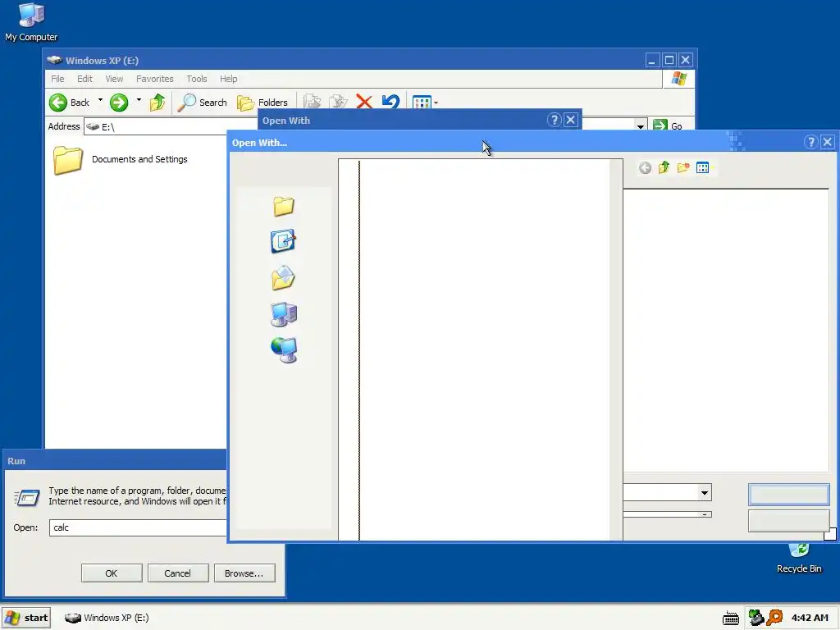Click Up One Level icon in Open With... dialog
840x630 pixels.
click(664, 167)
